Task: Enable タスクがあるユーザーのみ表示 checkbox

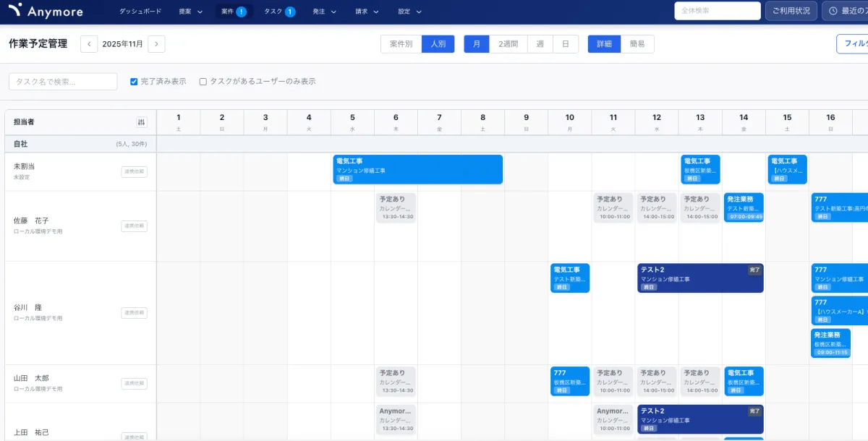Action: (203, 82)
